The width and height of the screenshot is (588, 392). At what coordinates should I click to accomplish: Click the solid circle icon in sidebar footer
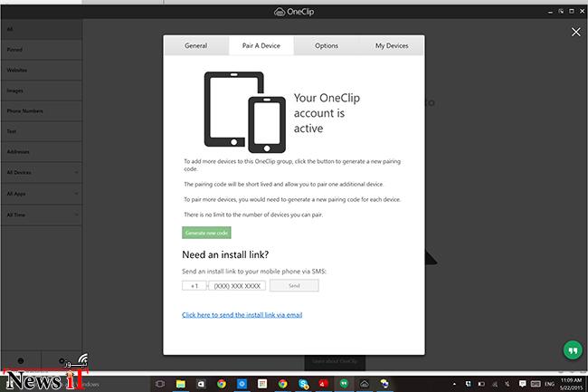pyautogui.click(x=21, y=361)
